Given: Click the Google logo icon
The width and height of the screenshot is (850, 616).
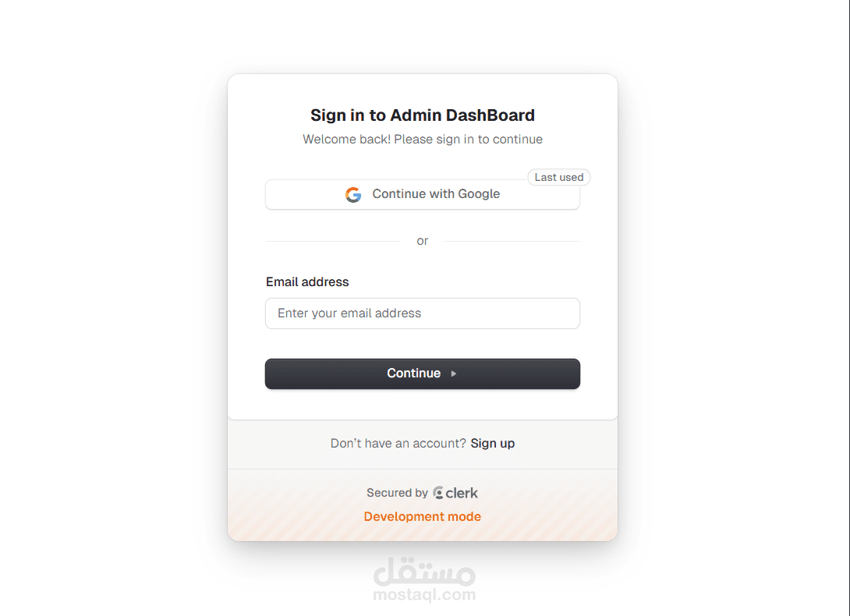Looking at the screenshot, I should click(x=353, y=195).
